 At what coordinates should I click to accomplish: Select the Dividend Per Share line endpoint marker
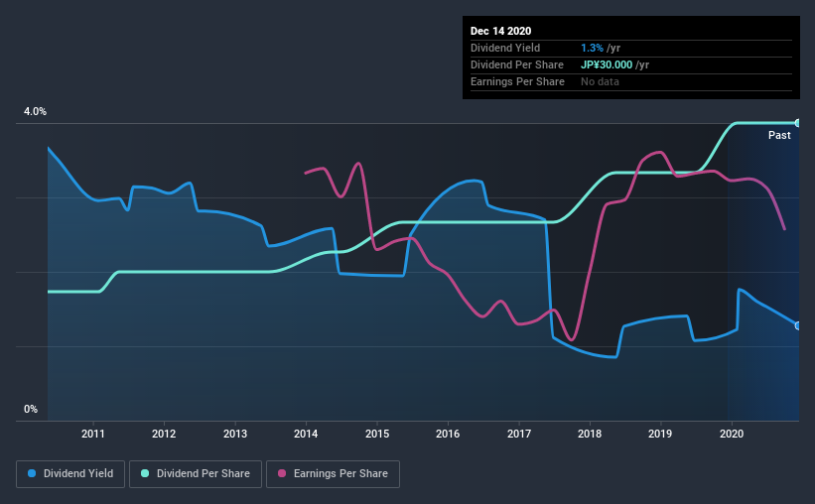point(798,123)
